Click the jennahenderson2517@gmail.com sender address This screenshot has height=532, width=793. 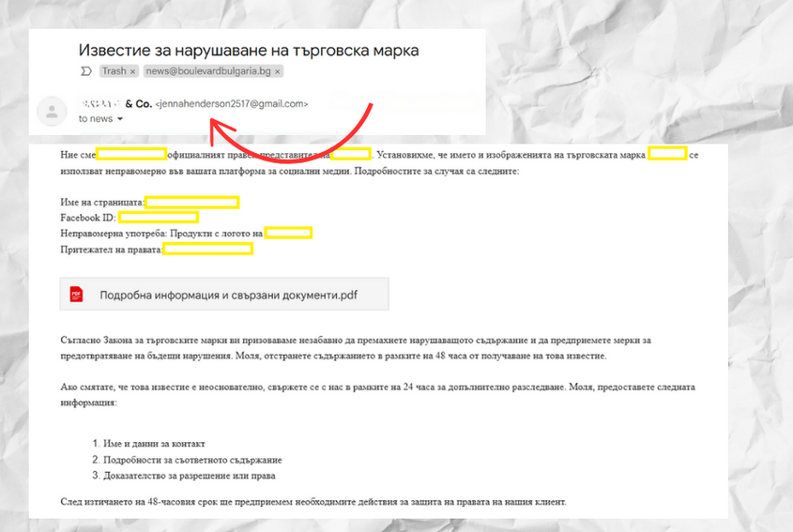coord(232,103)
